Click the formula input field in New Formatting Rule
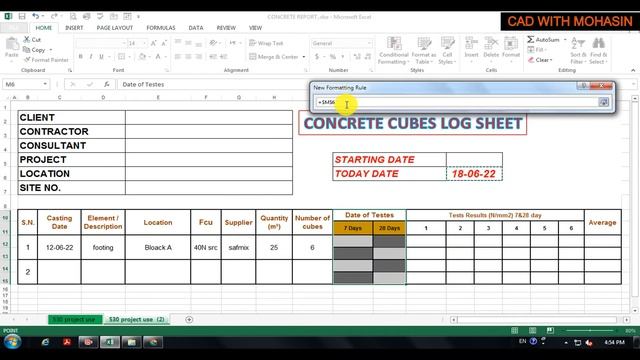The image size is (640, 360). point(456,102)
